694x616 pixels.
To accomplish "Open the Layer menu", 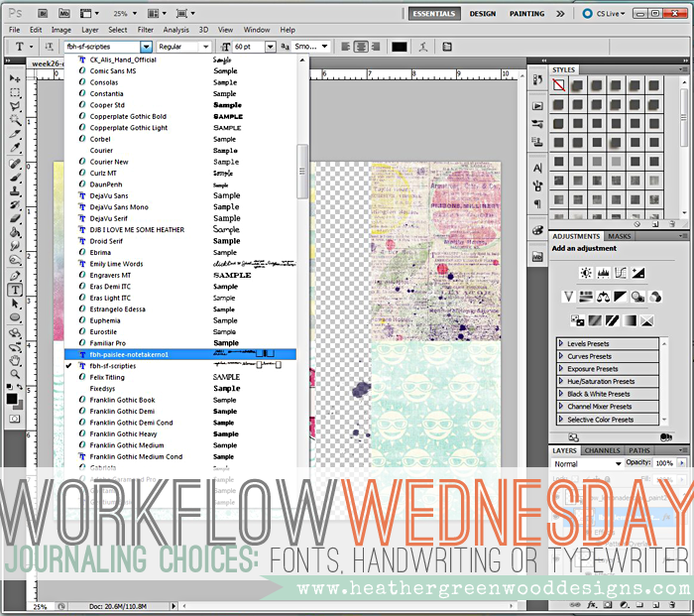I will click(90, 30).
